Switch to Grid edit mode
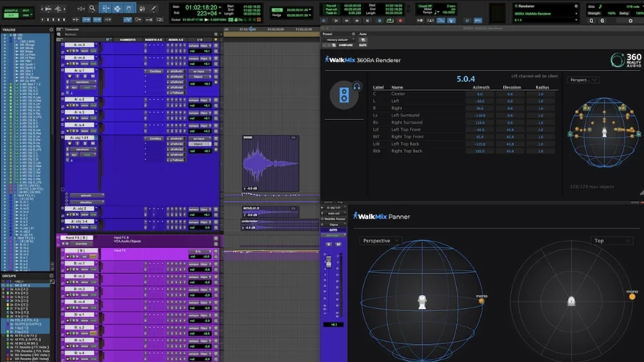This screenshot has height=362, width=644. point(27,14)
